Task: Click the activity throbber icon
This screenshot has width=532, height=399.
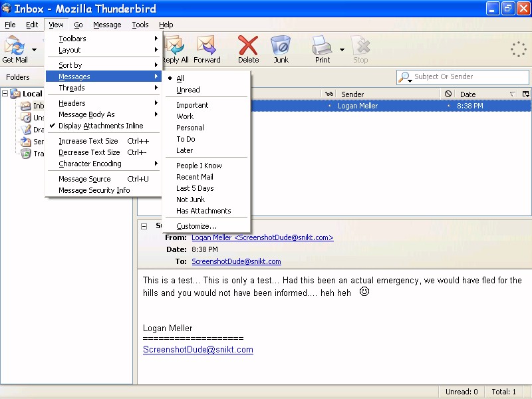Action: pos(518,49)
